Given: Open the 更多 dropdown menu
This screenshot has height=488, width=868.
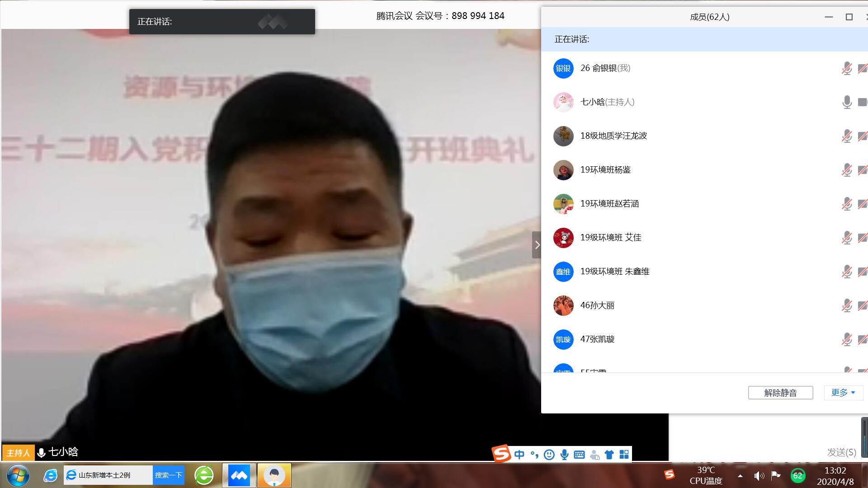Looking at the screenshot, I should (x=843, y=393).
